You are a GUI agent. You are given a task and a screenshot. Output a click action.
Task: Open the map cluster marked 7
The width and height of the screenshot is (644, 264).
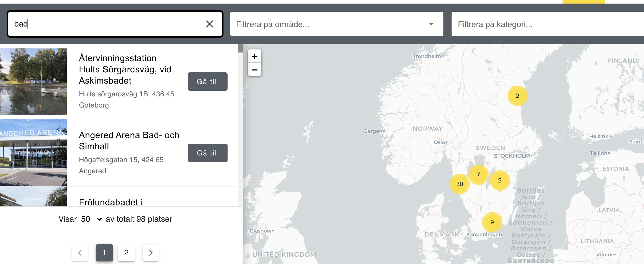(478, 175)
